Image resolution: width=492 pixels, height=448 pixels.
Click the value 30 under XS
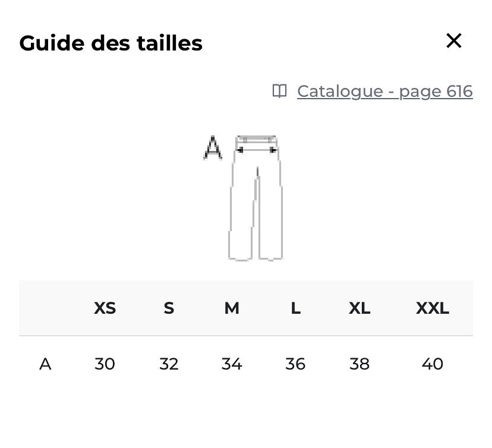click(x=105, y=364)
